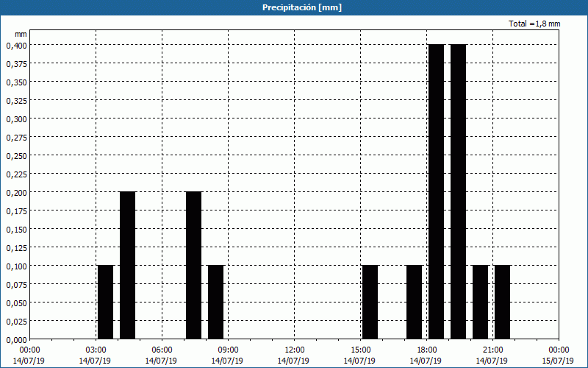Click the 0,400 bar starting at 18:00
This screenshot has width=588, height=368.
point(436,192)
